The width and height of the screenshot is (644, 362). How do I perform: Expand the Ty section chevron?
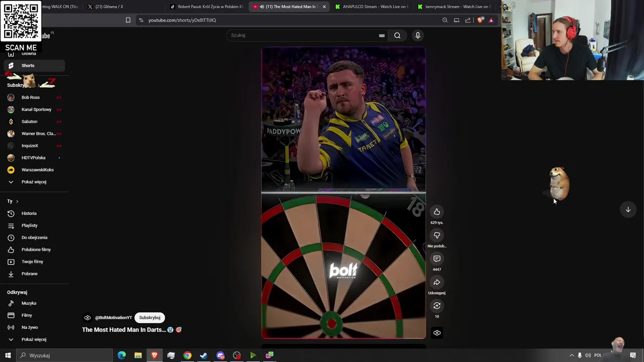pos(17,201)
